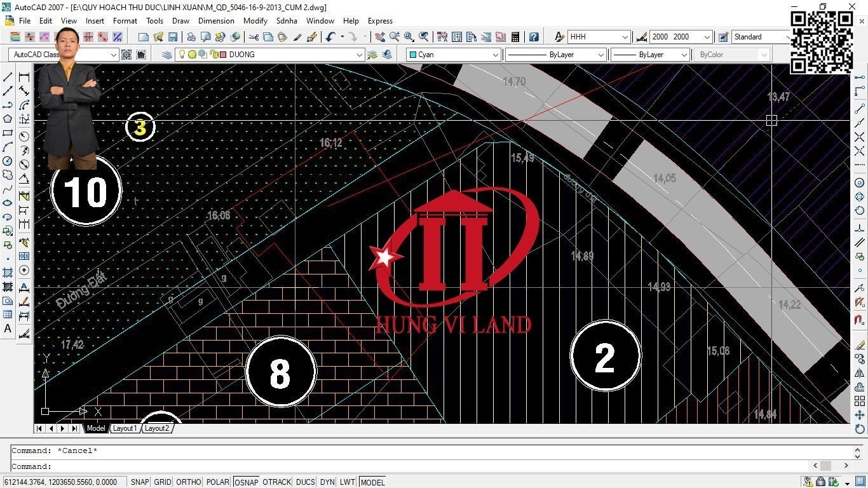Screen dimensions: 868x488
Task: Toggle GRID display in status bar
Action: coord(163,482)
